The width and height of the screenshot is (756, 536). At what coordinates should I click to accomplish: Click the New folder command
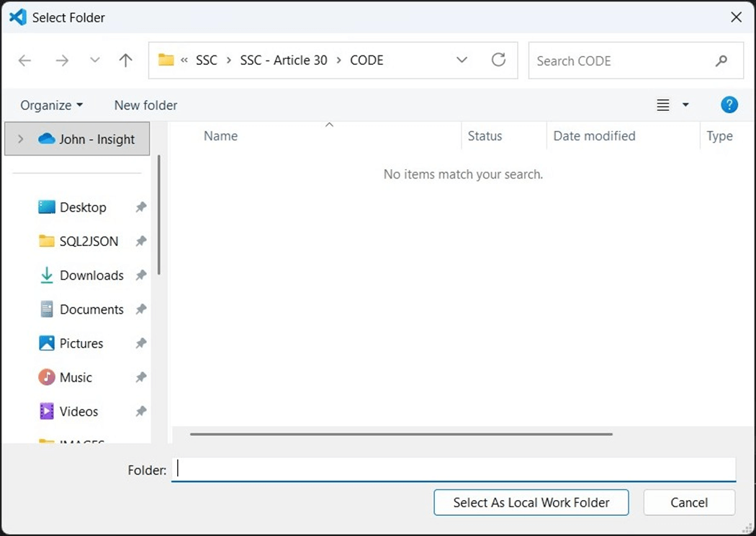coord(145,105)
